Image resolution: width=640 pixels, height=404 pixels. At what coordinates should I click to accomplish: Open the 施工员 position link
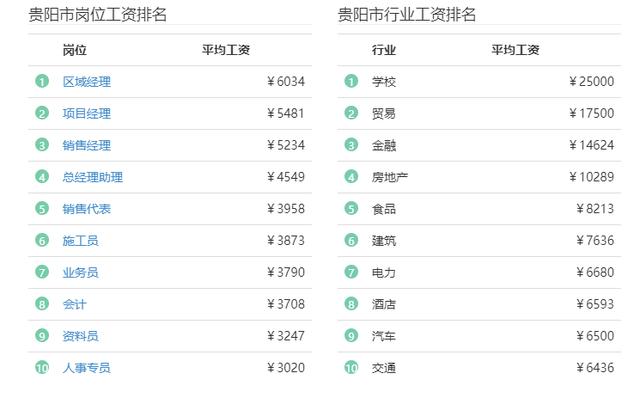pos(80,241)
